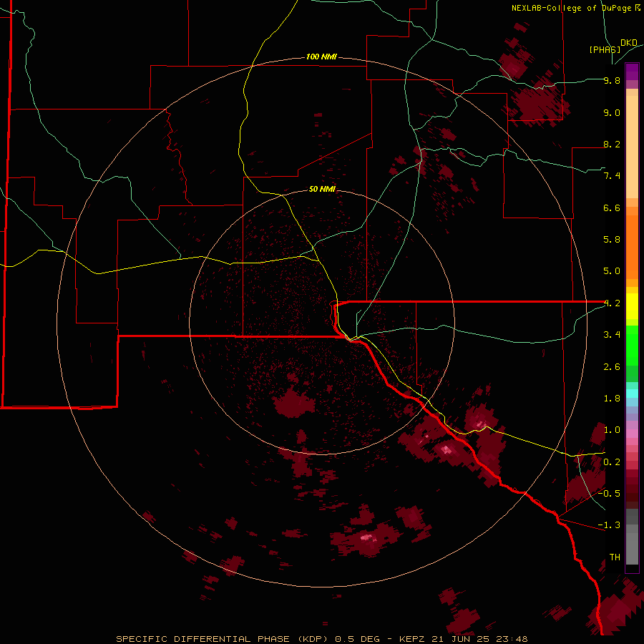The image size is (644, 644).
Task: Click the 2.6 value on the color scale
Action: tap(612, 367)
